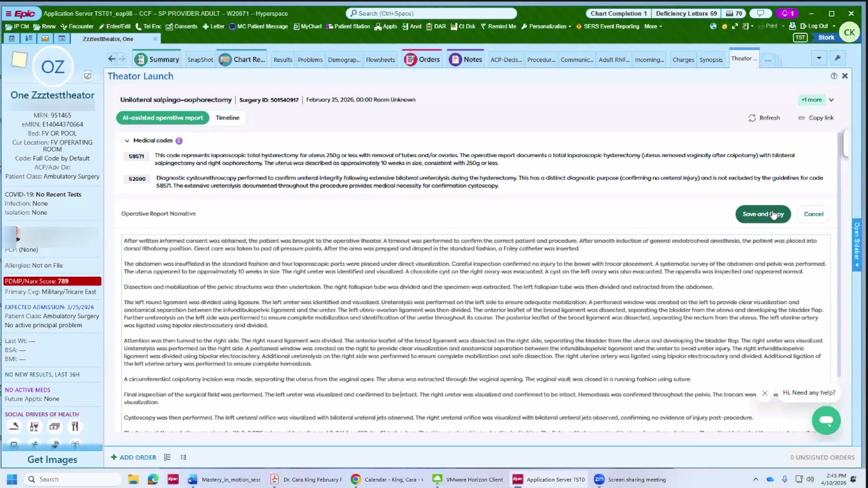Image resolution: width=868 pixels, height=488 pixels.
Task: Expand the '+1 more' surgery details dropdown
Action: (x=816, y=99)
